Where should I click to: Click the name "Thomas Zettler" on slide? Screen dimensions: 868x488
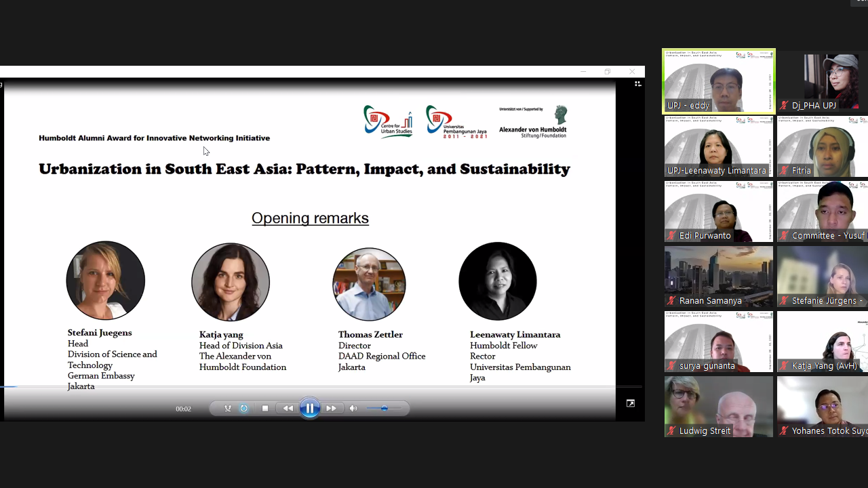point(370,335)
